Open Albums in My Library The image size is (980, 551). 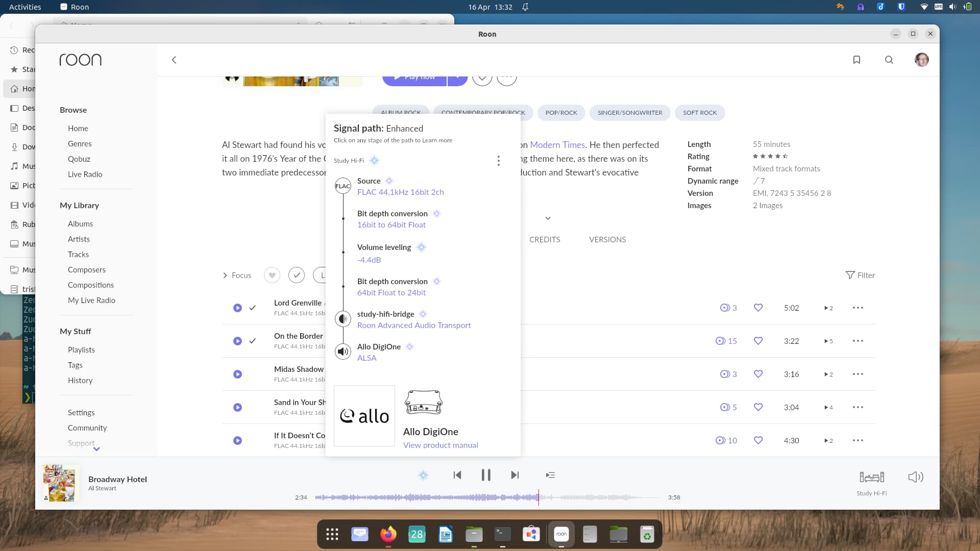(80, 223)
